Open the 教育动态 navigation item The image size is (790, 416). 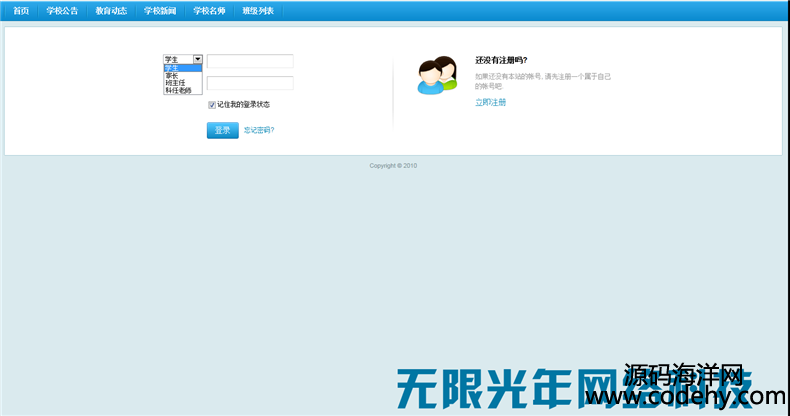111,10
